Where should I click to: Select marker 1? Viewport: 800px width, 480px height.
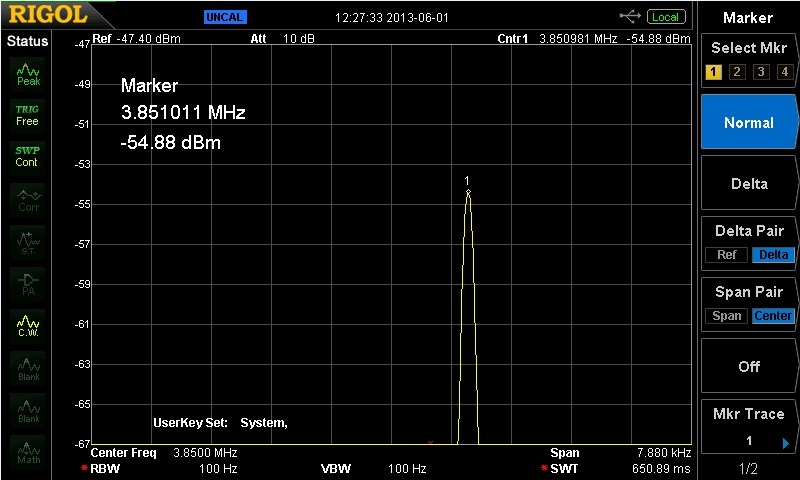(713, 72)
